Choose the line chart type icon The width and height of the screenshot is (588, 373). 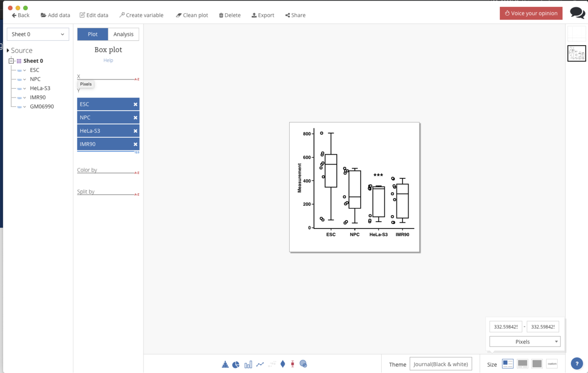260,364
